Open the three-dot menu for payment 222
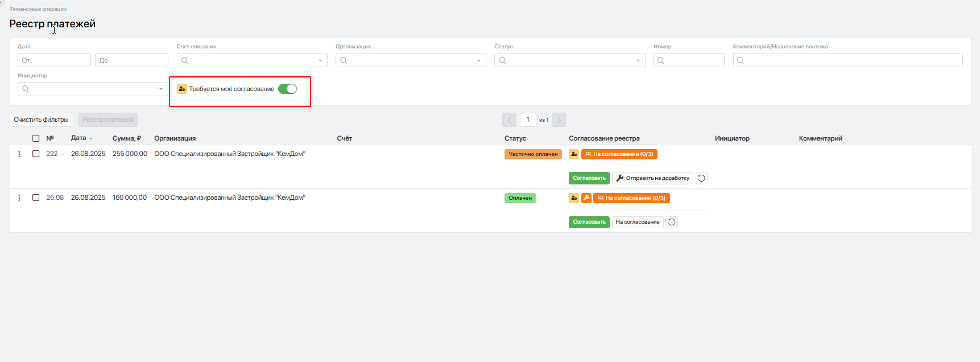The width and height of the screenshot is (980, 362). click(x=19, y=154)
